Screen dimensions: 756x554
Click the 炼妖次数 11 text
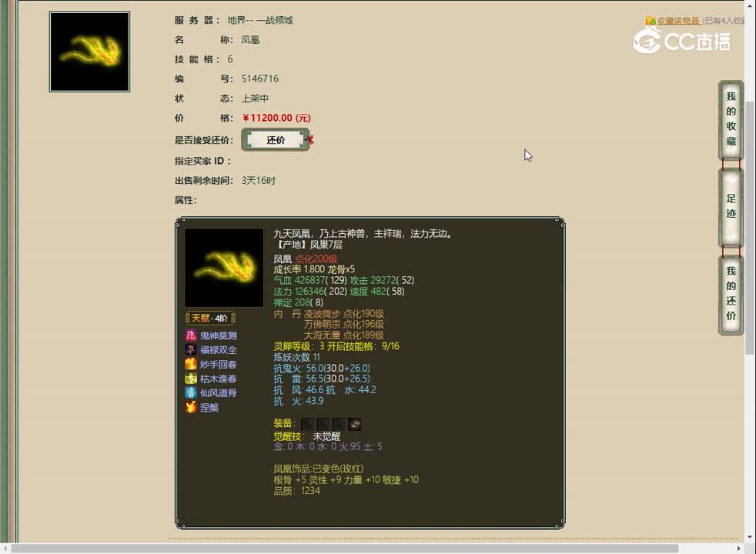point(296,357)
